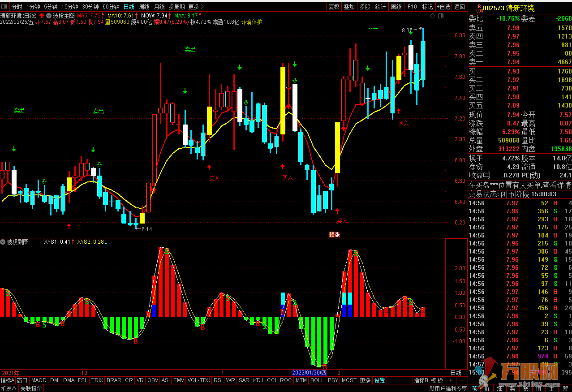Screen dimensions: 572x392
Task: Select the 60分钟 period tab
Action: (111, 7)
